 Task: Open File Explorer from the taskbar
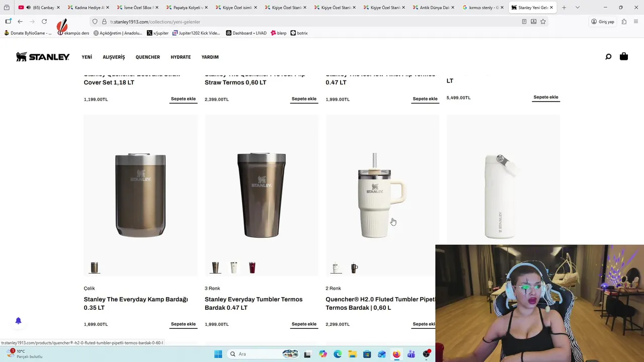[352, 354]
